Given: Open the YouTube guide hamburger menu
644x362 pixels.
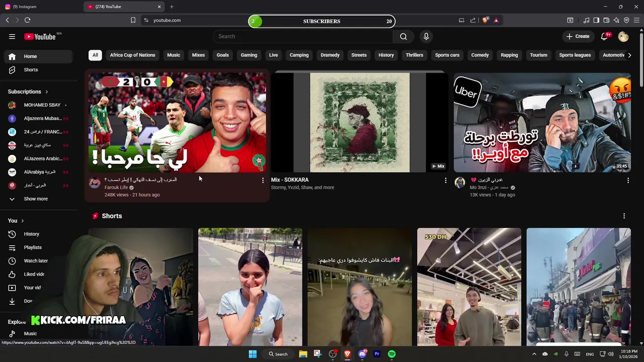Looking at the screenshot, I should pyautogui.click(x=12, y=36).
